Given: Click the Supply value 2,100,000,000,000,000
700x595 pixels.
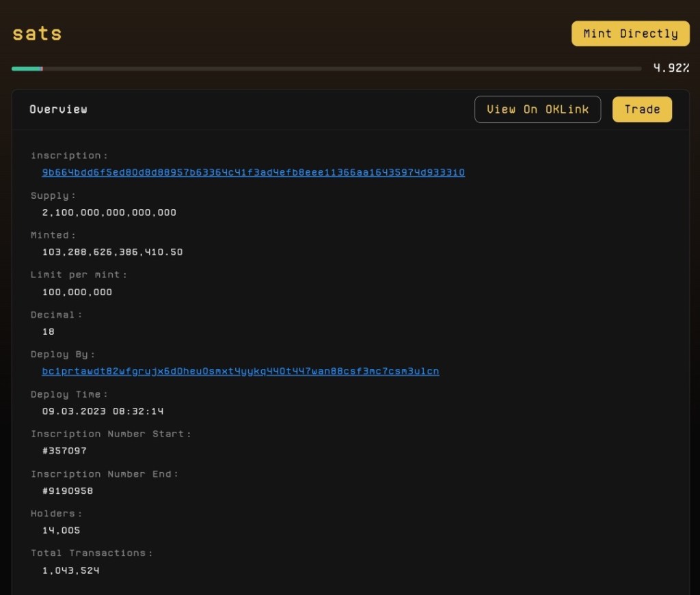Looking at the screenshot, I should click(x=109, y=212).
